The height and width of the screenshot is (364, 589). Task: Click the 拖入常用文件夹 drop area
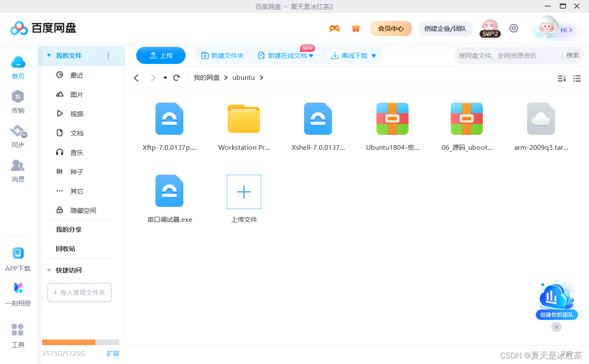point(79,292)
